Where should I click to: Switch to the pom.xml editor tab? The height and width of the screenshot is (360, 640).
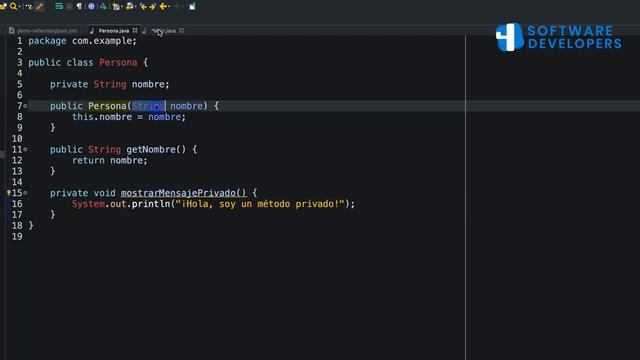click(43, 31)
